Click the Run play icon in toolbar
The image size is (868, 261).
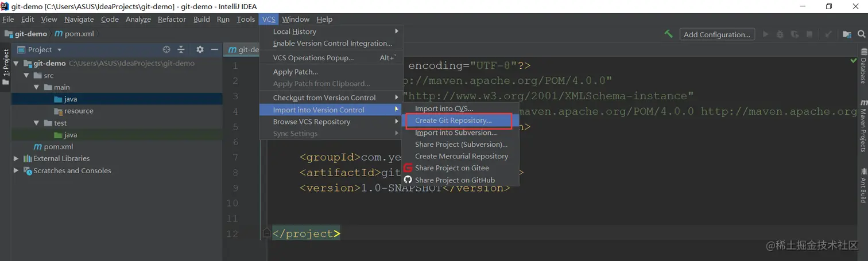click(x=765, y=34)
